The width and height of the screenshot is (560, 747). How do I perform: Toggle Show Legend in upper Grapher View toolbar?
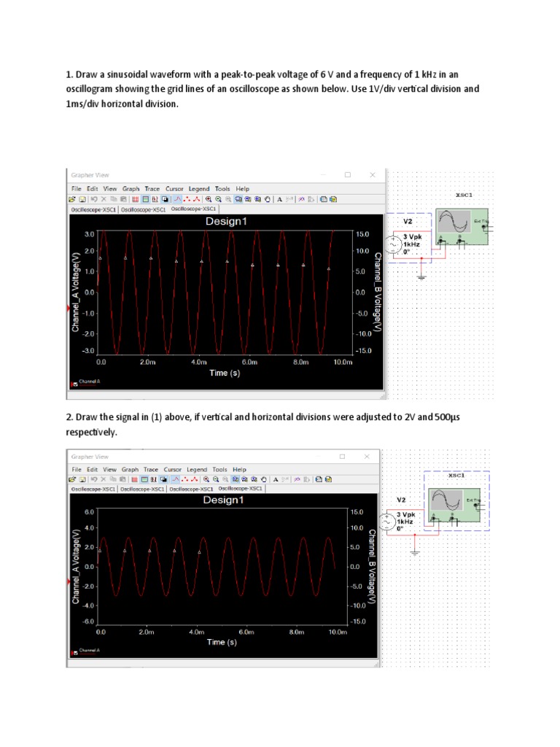[x=146, y=199]
